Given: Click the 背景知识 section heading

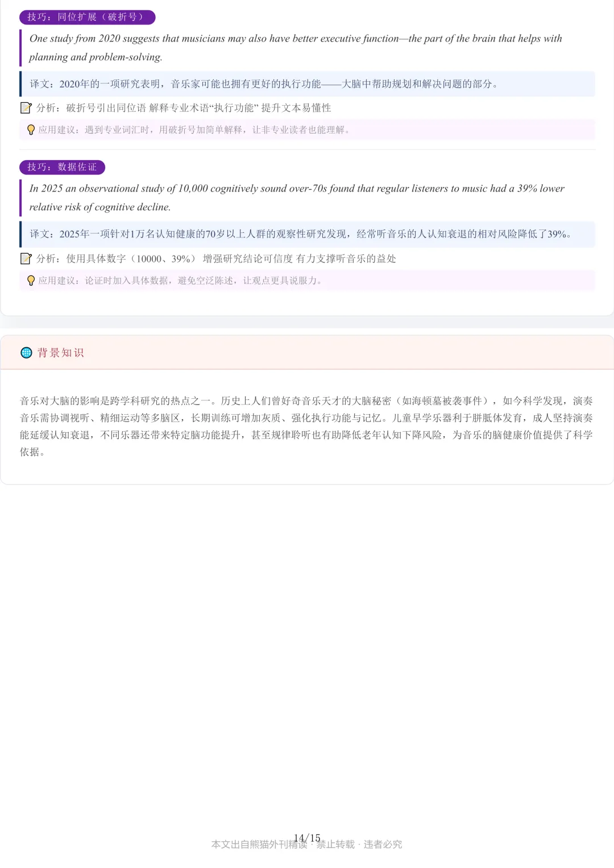Looking at the screenshot, I should [x=61, y=353].
